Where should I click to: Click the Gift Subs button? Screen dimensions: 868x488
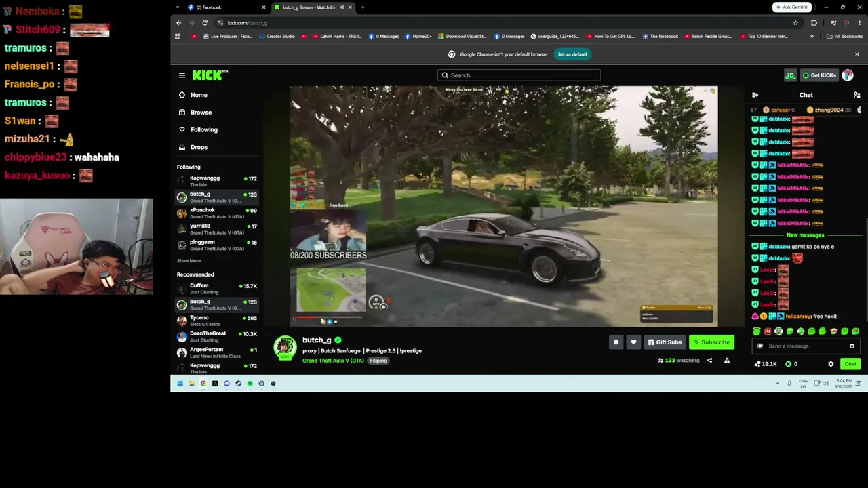click(x=665, y=342)
